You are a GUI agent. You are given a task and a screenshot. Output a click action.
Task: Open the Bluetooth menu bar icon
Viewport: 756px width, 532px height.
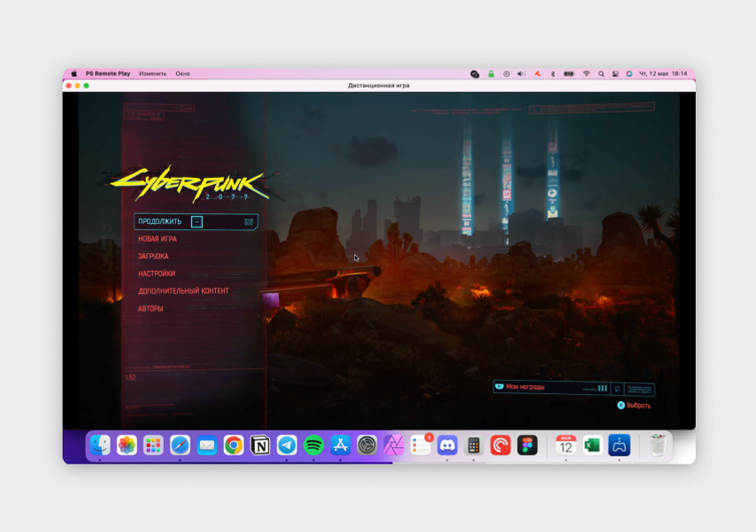pos(553,73)
